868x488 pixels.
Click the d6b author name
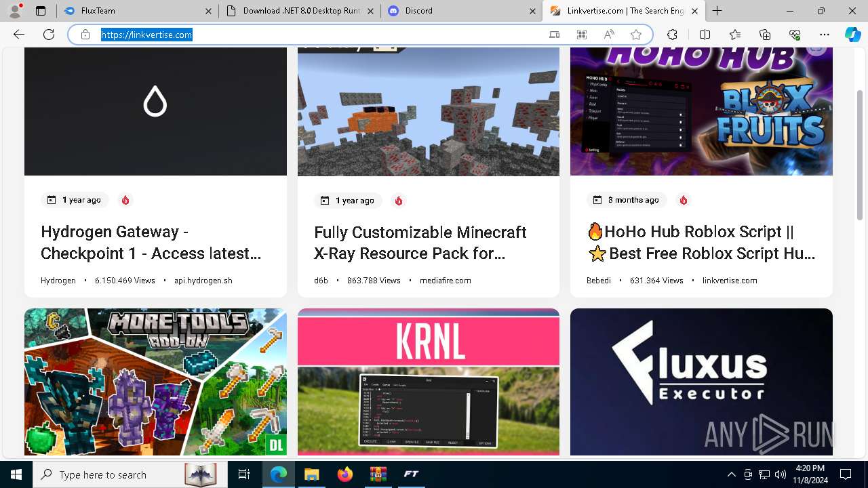(321, 280)
